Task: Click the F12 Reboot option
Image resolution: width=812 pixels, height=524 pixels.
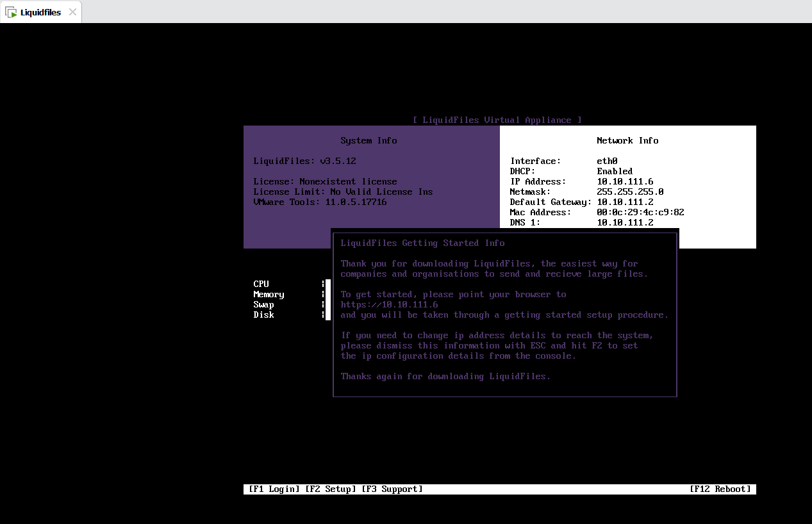Action: tap(720, 489)
